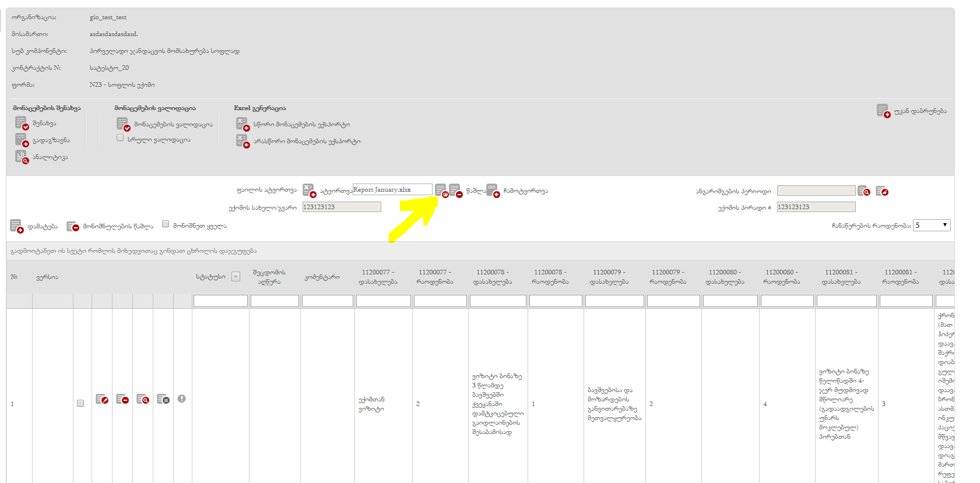
Task: Open the ჩანაწერების რაოდენობა dropdown showing 5
Action: (931, 225)
